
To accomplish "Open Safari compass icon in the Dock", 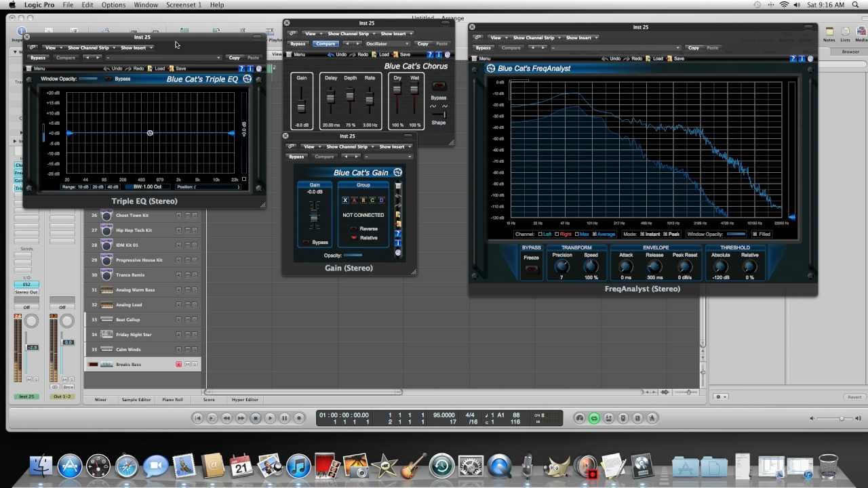I will coord(127,466).
